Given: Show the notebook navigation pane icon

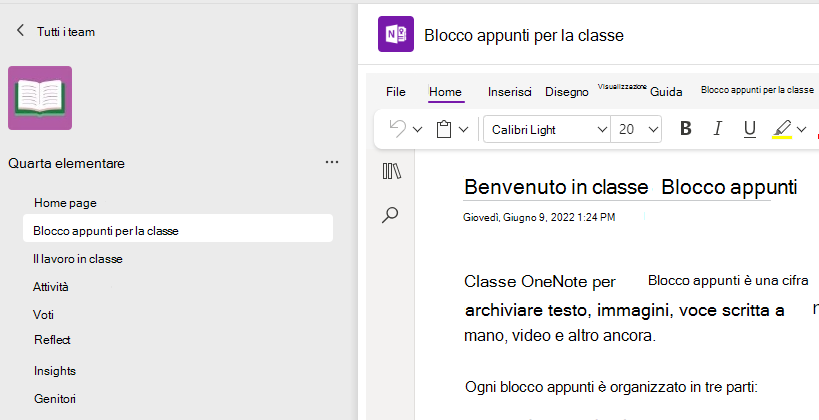Looking at the screenshot, I should tap(391, 171).
